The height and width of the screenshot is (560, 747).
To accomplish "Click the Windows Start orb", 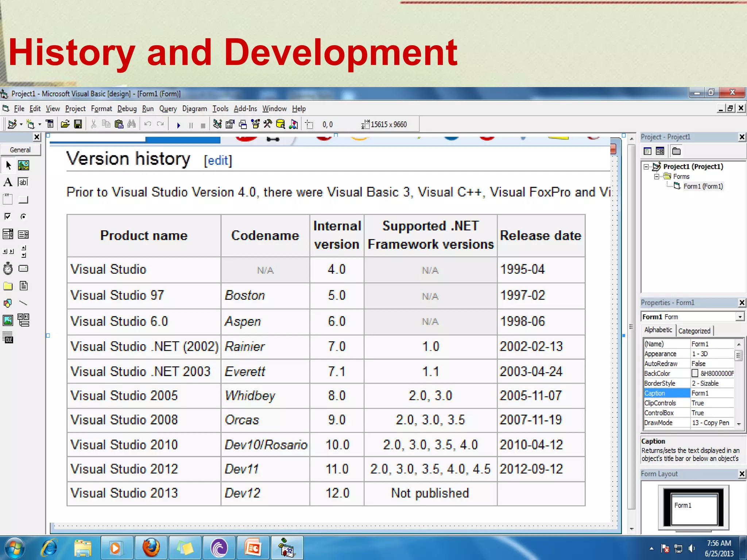I will [15, 548].
